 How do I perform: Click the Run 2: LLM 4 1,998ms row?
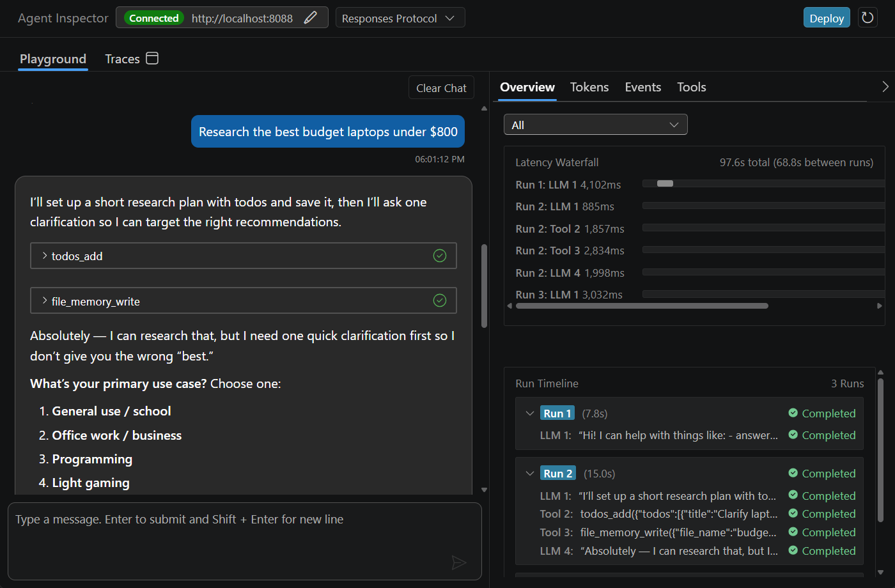(699, 273)
